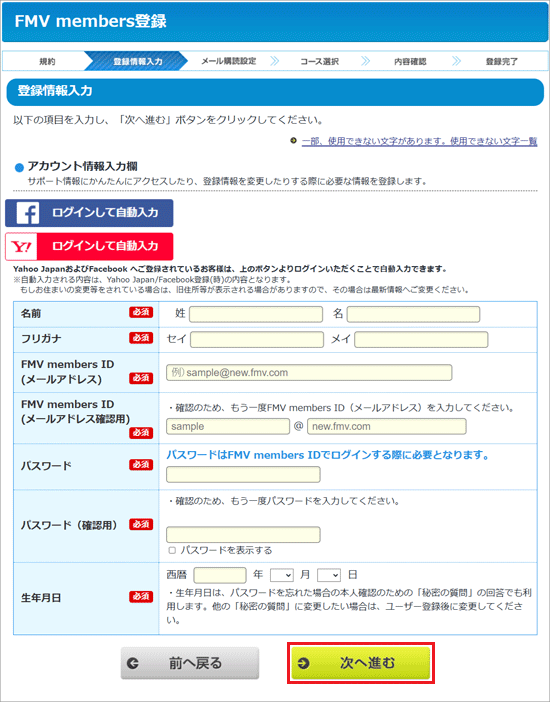Click back arrow icon on 前へ戻る

[133, 663]
